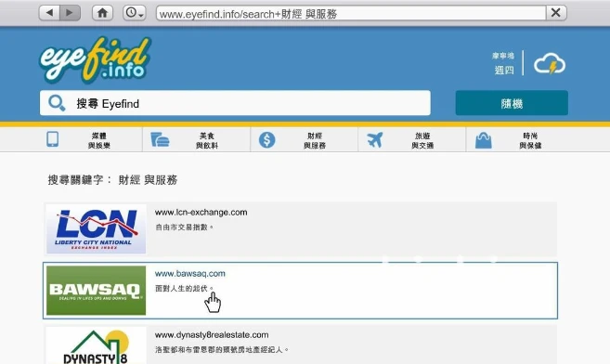Visit www.bawsaq.com link

pyautogui.click(x=189, y=273)
